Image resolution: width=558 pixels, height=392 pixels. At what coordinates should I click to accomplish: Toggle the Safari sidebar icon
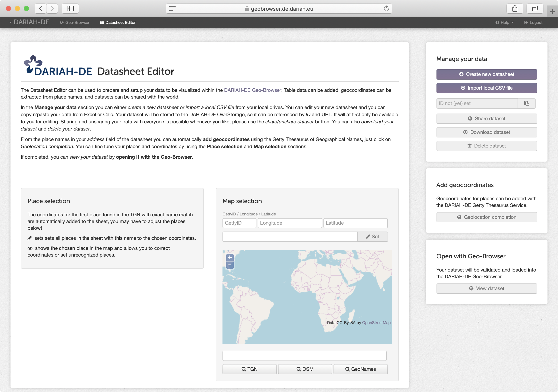tap(70, 8)
